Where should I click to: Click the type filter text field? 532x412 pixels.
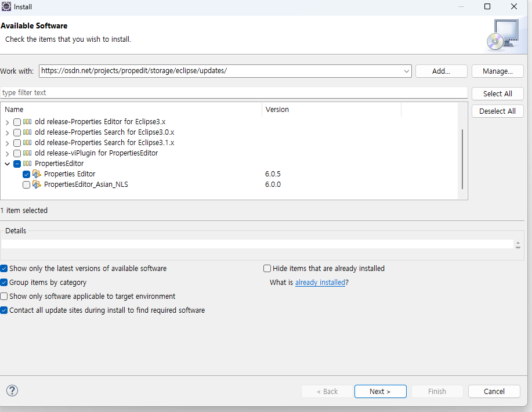point(234,93)
